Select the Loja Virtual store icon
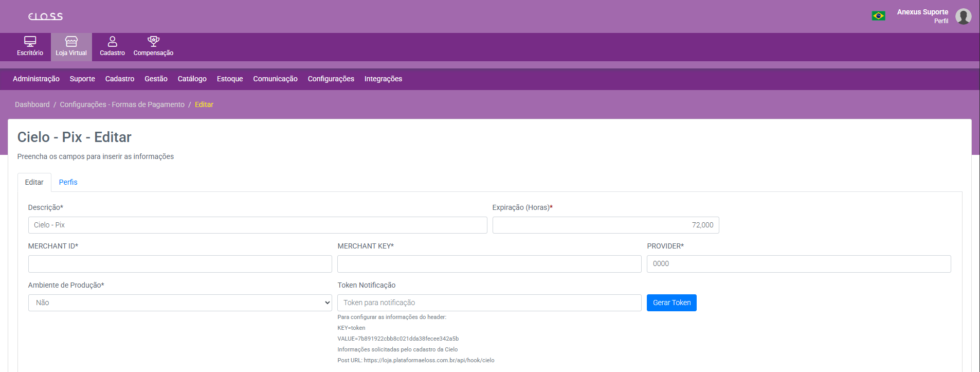The height and width of the screenshot is (372, 980). point(71,42)
